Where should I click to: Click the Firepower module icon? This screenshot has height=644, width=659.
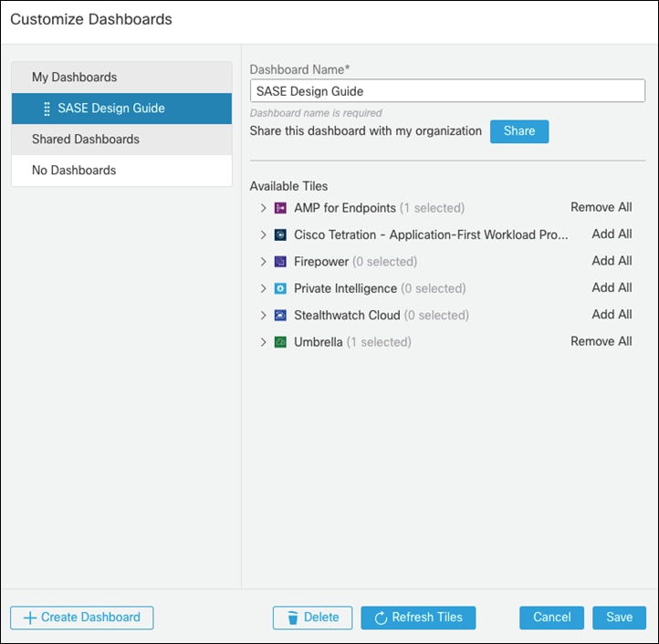pos(280,262)
